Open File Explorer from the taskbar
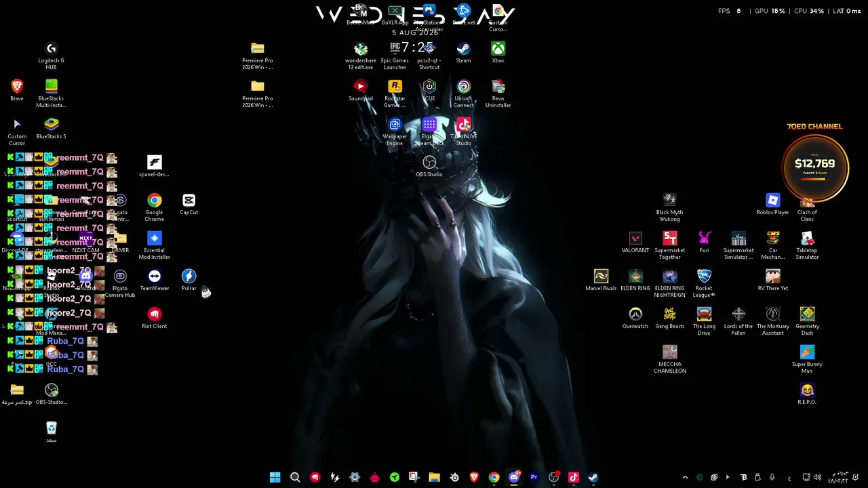 [434, 477]
